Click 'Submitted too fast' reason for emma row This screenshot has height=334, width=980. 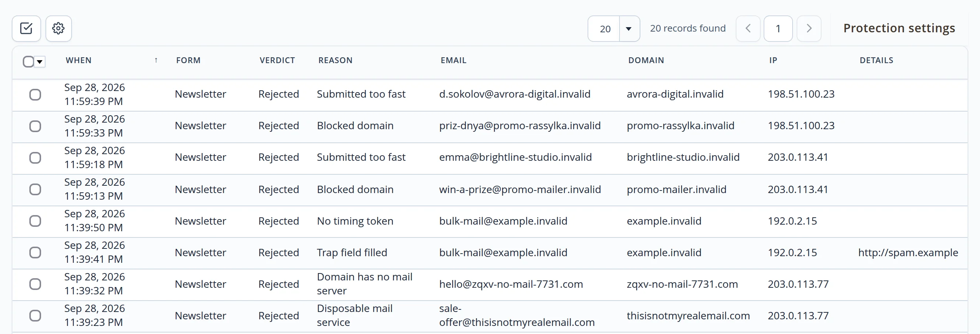pyautogui.click(x=361, y=157)
